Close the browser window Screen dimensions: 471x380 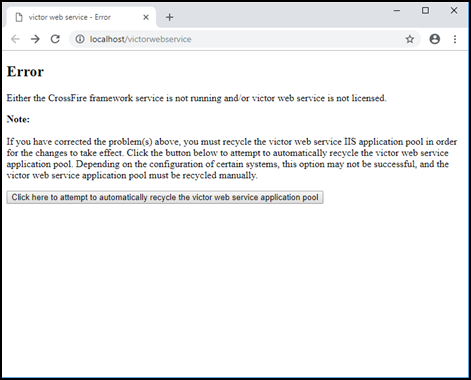pos(454,11)
